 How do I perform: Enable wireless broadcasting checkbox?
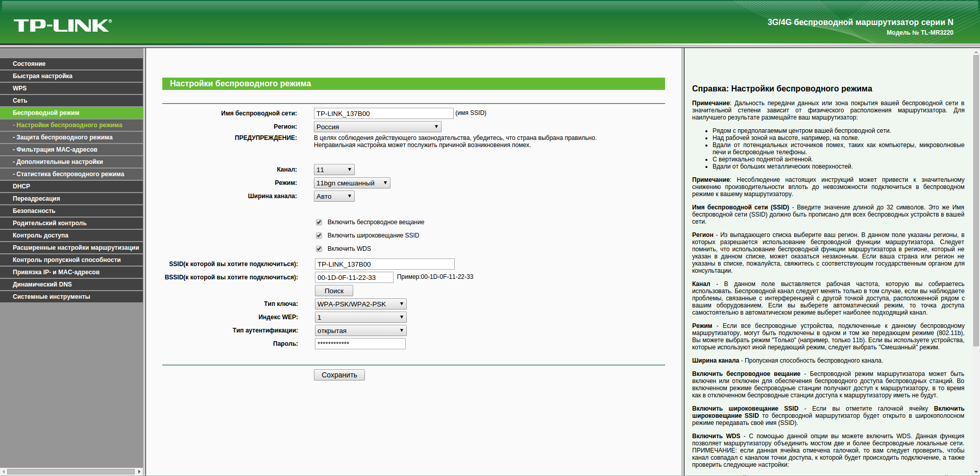319,222
